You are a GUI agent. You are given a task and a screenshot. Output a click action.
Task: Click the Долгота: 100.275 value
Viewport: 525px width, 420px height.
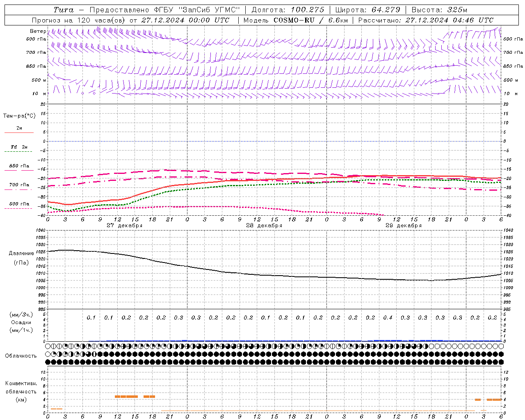(x=288, y=10)
